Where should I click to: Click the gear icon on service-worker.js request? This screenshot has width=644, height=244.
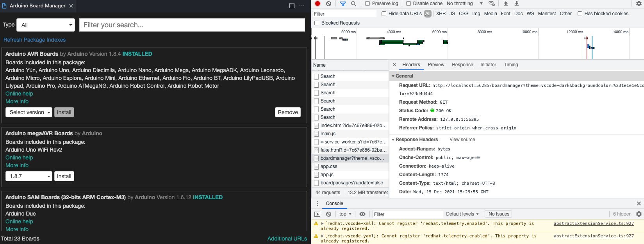pos(322,142)
